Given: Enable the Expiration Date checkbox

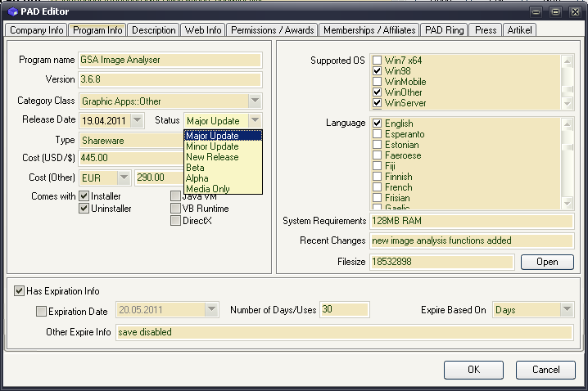Looking at the screenshot, I should coord(42,311).
